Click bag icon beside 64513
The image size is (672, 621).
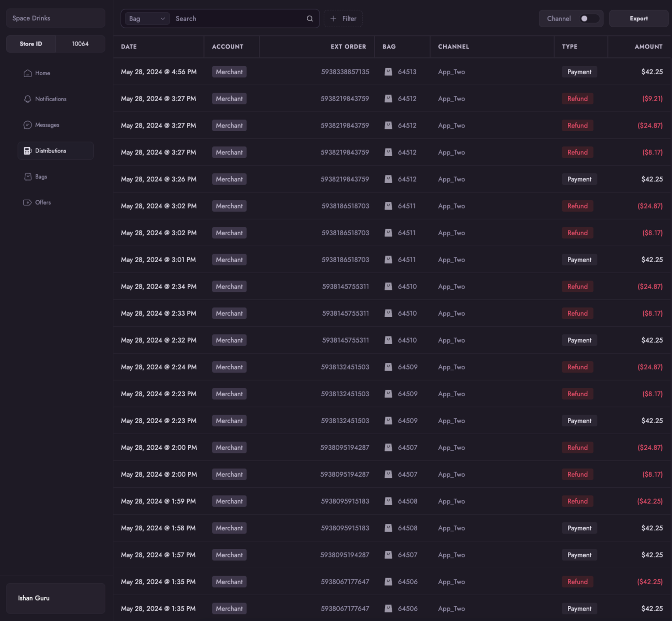[x=388, y=72]
